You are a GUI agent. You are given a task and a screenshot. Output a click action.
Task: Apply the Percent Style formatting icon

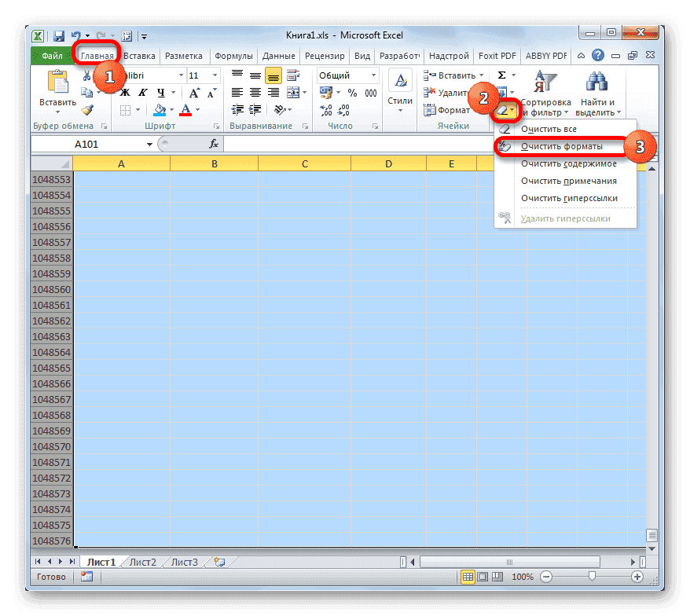(352, 92)
